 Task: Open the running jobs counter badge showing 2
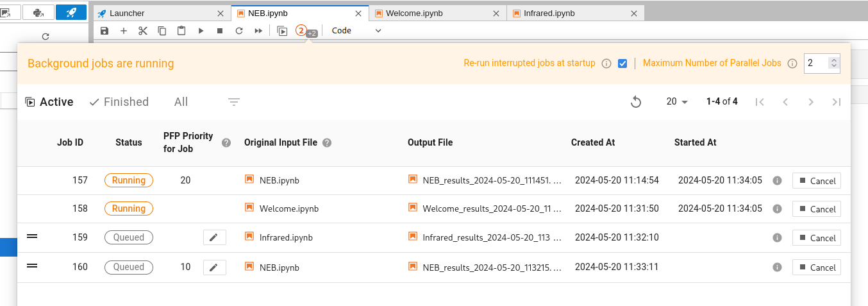[x=301, y=30]
